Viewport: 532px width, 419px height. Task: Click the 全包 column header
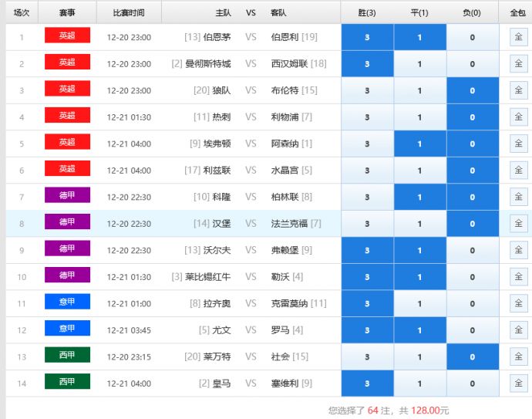coord(517,13)
